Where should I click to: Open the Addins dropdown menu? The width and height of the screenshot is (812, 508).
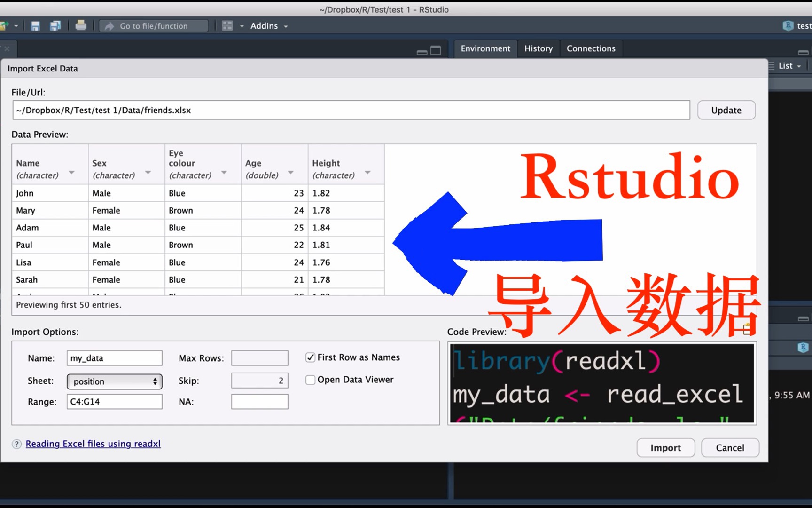268,26
